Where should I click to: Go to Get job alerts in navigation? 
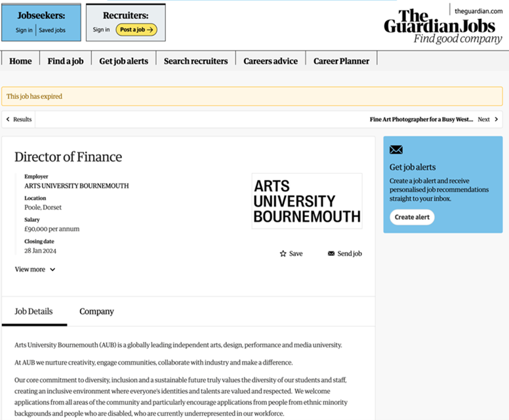pyautogui.click(x=123, y=61)
